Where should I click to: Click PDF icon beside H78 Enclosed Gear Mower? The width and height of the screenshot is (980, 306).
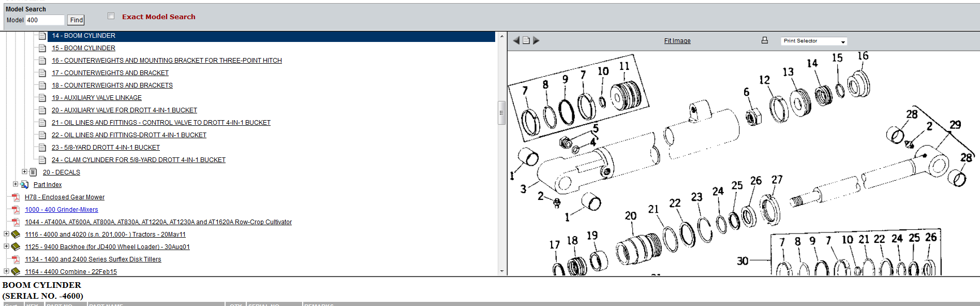(16, 197)
